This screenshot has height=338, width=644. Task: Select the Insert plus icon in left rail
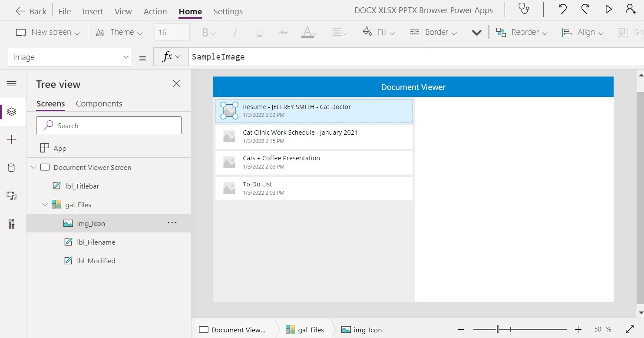[12, 139]
